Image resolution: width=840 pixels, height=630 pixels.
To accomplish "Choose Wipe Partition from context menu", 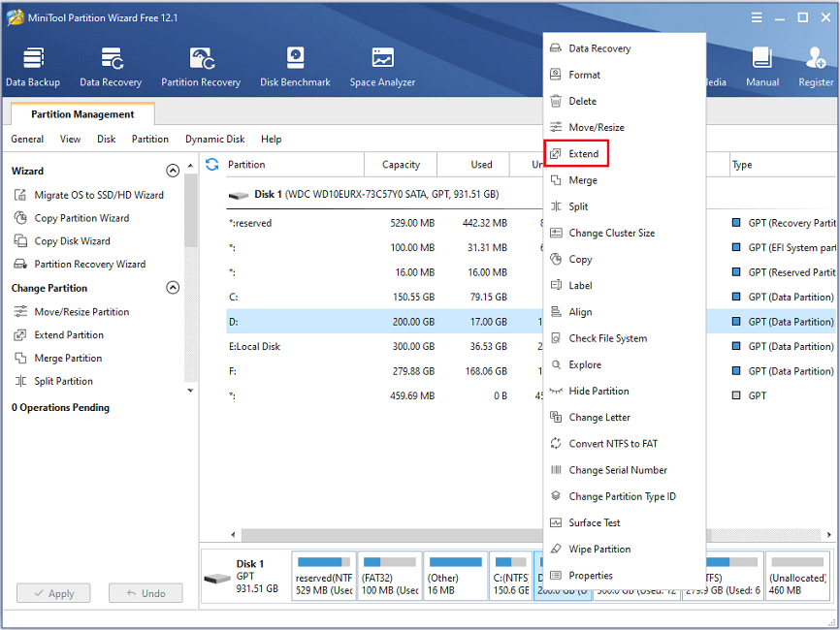I will (624, 549).
